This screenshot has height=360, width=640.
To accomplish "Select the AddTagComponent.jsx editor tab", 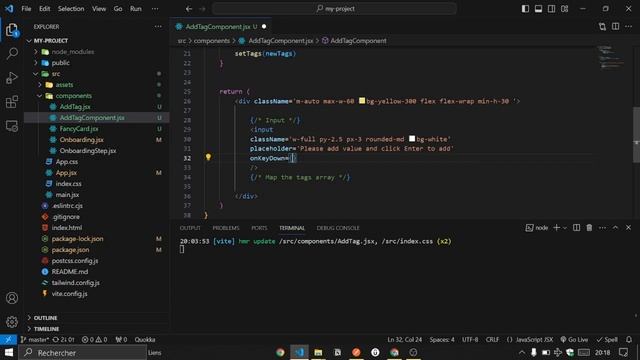I will (x=221, y=27).
